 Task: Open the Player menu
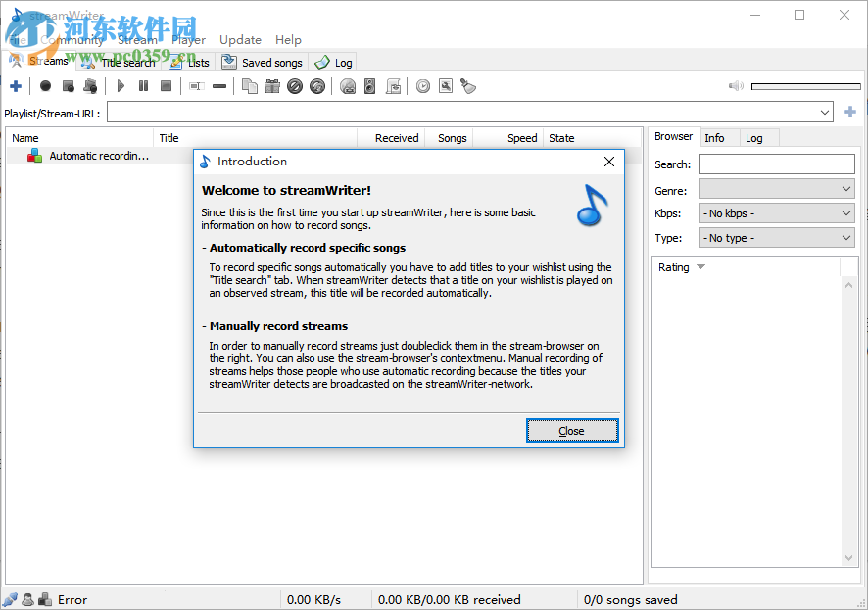(x=187, y=39)
